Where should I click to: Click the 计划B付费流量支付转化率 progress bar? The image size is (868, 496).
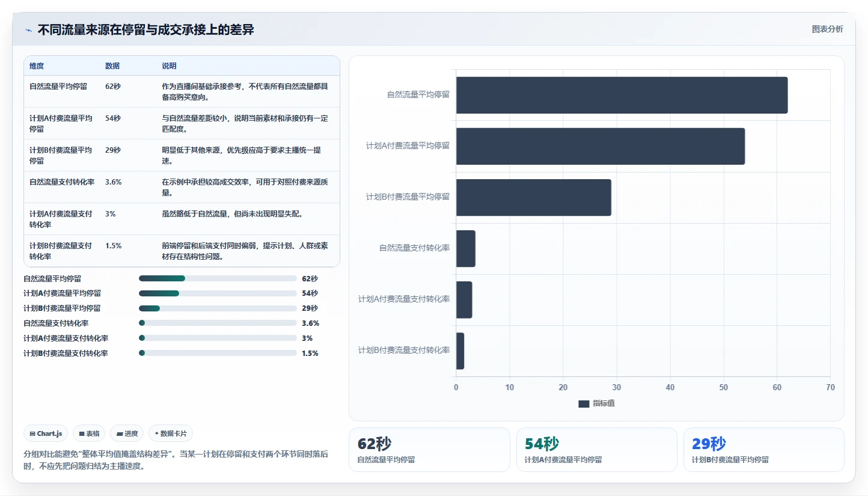(x=218, y=354)
